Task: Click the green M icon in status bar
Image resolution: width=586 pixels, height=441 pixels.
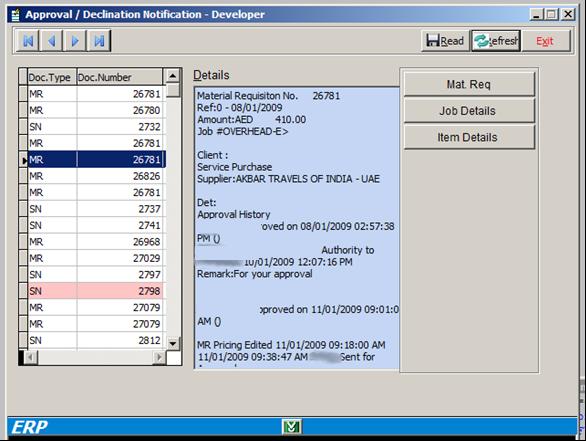Action: [x=292, y=427]
